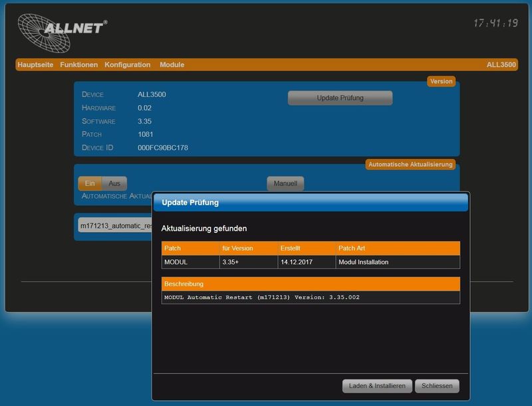Click the Aktualisierung gefunden heading
Image resolution: width=532 pixels, height=406 pixels.
point(204,229)
